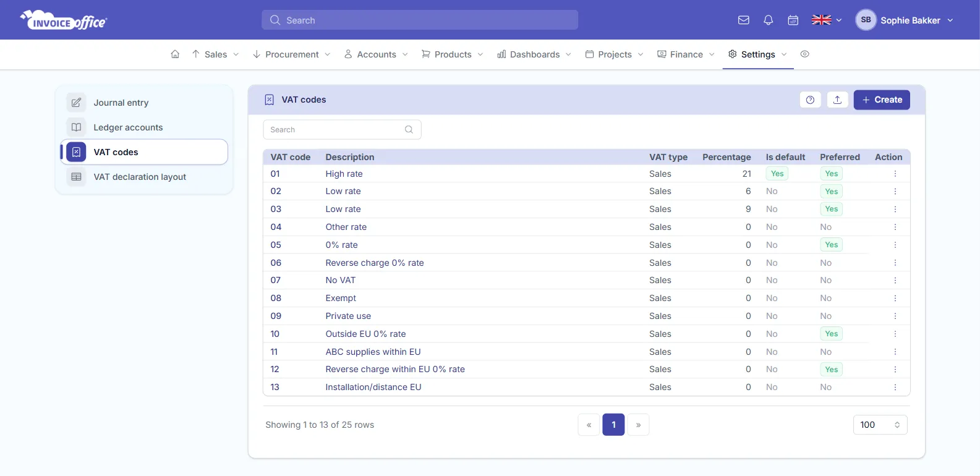The width and height of the screenshot is (980, 476).
Task: Select Ledger accounts in sidebar
Action: 144,127
